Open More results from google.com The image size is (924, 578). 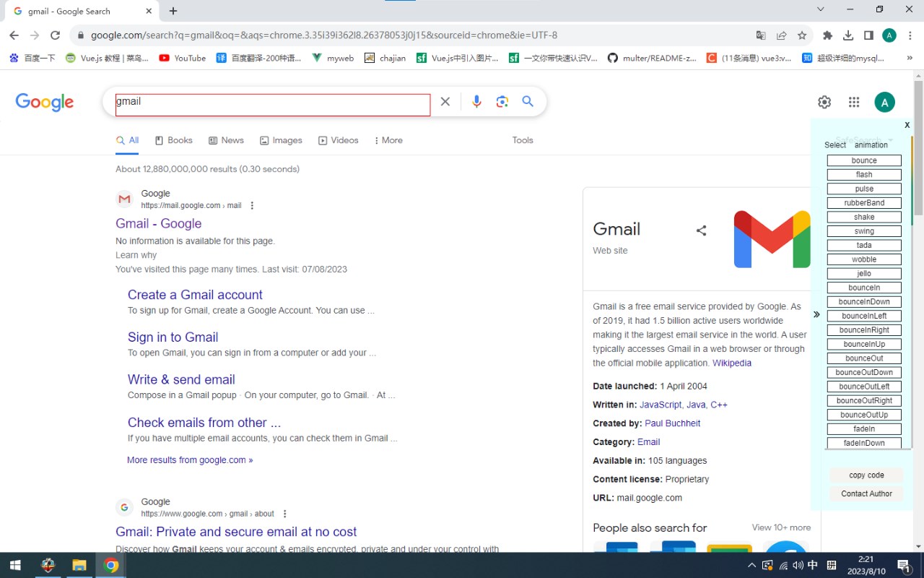coord(190,460)
